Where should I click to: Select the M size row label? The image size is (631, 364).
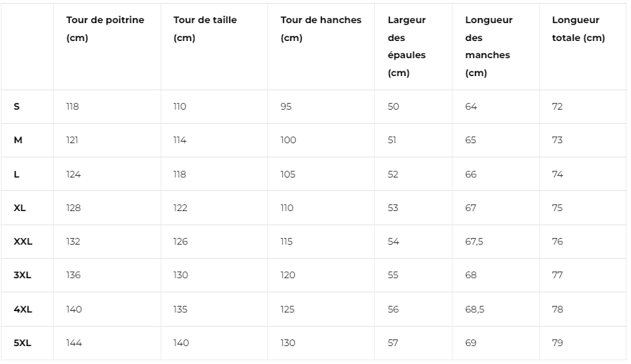pos(18,140)
